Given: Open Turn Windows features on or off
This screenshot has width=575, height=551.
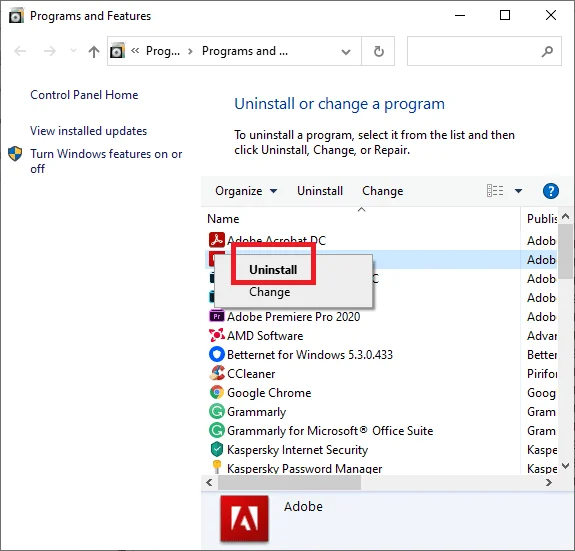Looking at the screenshot, I should click(106, 161).
